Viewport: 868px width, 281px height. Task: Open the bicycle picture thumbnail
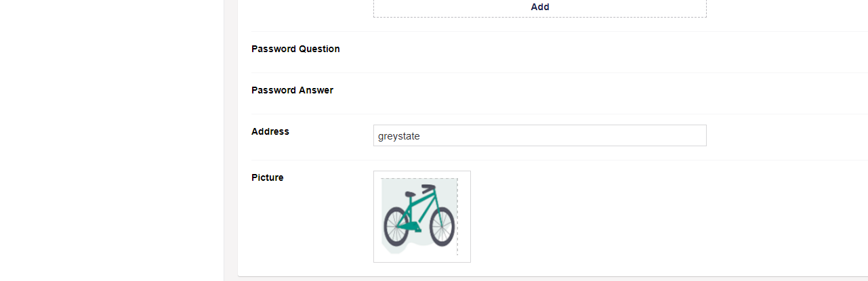421,216
